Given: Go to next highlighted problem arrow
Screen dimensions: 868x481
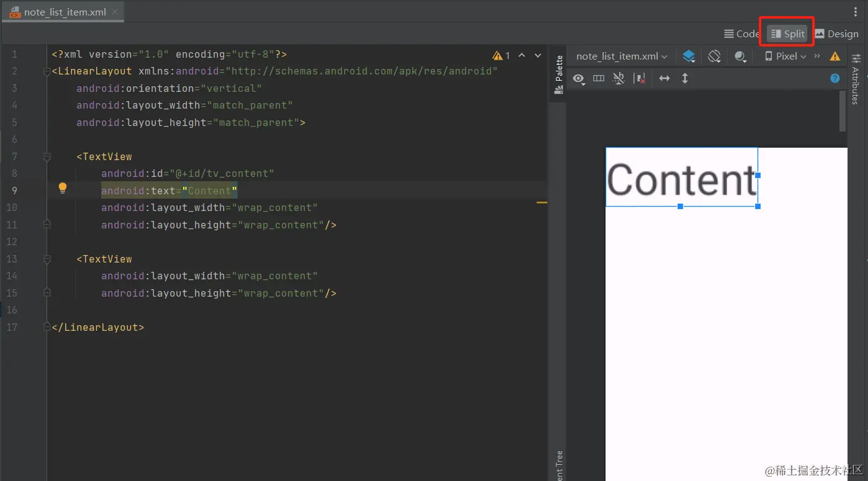Looking at the screenshot, I should 538,55.
